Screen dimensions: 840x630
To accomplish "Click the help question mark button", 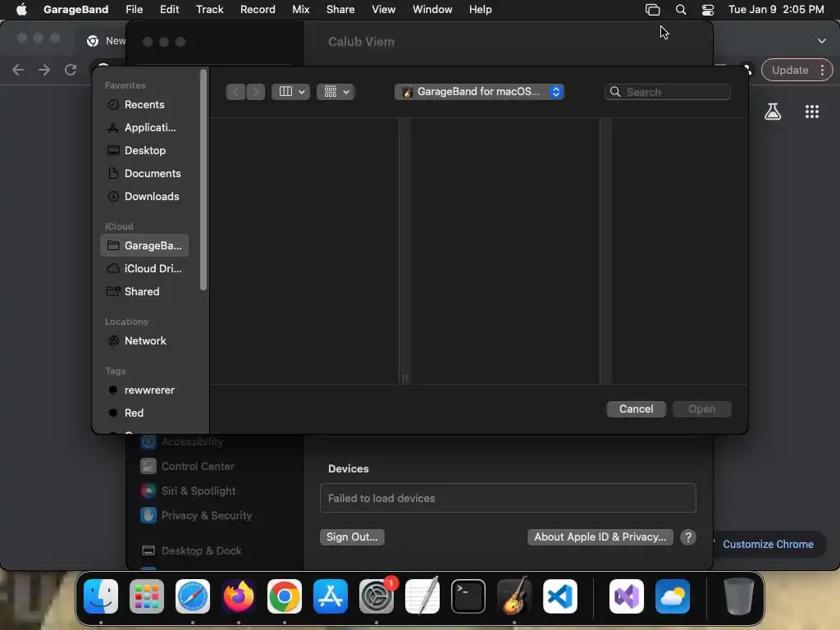I will pos(688,537).
